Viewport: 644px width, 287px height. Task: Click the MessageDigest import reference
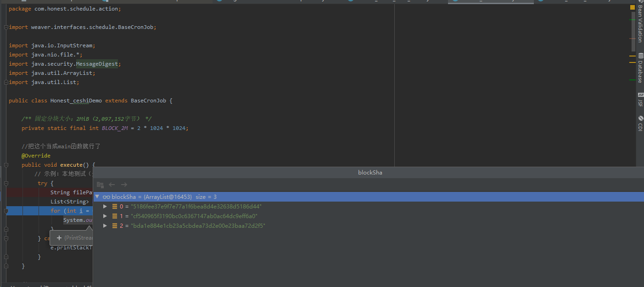click(97, 64)
